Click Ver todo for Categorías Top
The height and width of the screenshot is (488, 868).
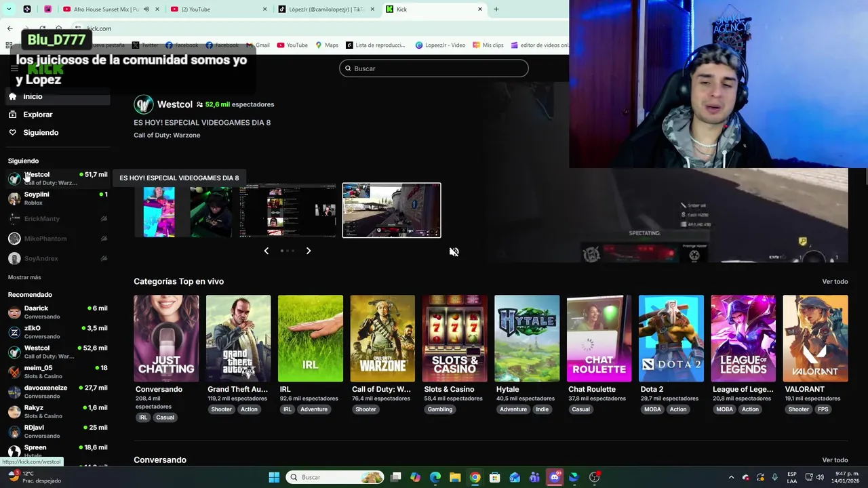click(835, 281)
